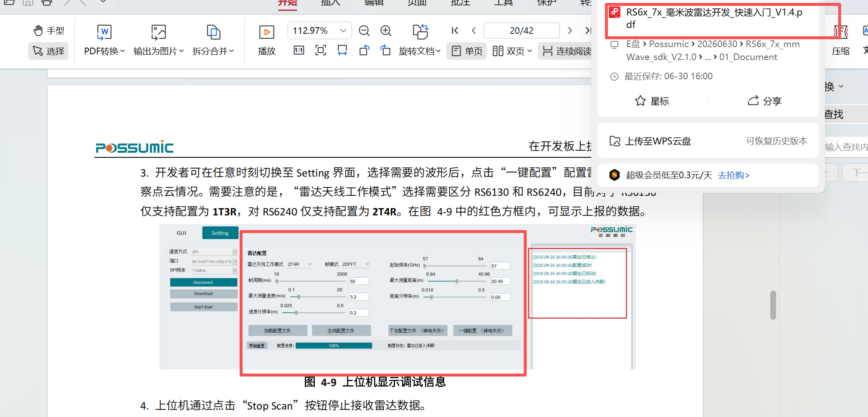This screenshot has height=417, width=868.
Task: Click the E盘 drive in file path
Action: tap(633, 44)
